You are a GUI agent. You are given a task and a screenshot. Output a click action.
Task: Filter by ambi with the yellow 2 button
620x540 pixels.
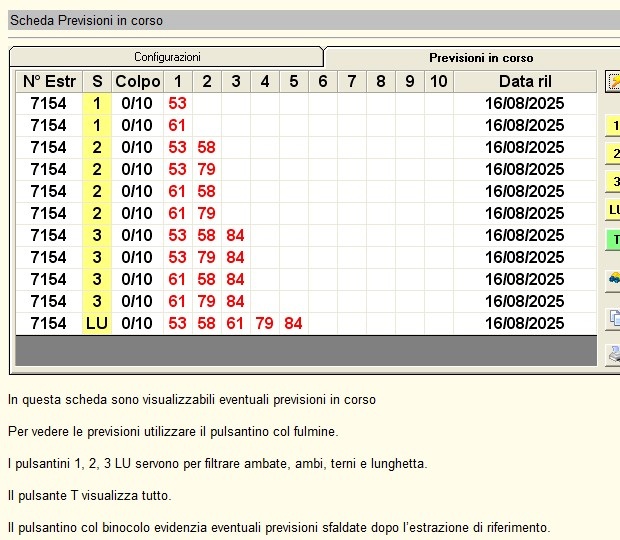(x=612, y=154)
